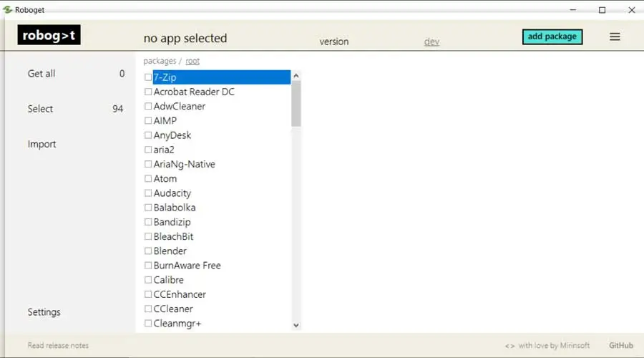The width and height of the screenshot is (644, 358).
Task: Check the Blender package checkbox
Action: click(148, 251)
